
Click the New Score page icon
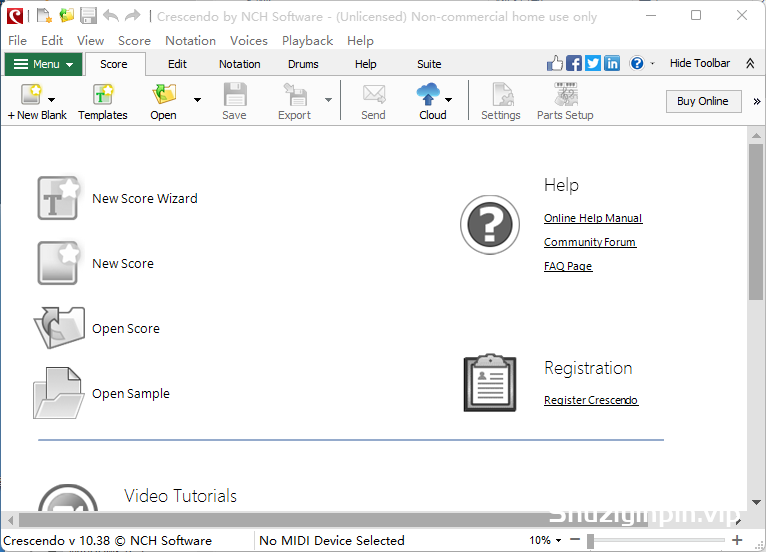(59, 263)
